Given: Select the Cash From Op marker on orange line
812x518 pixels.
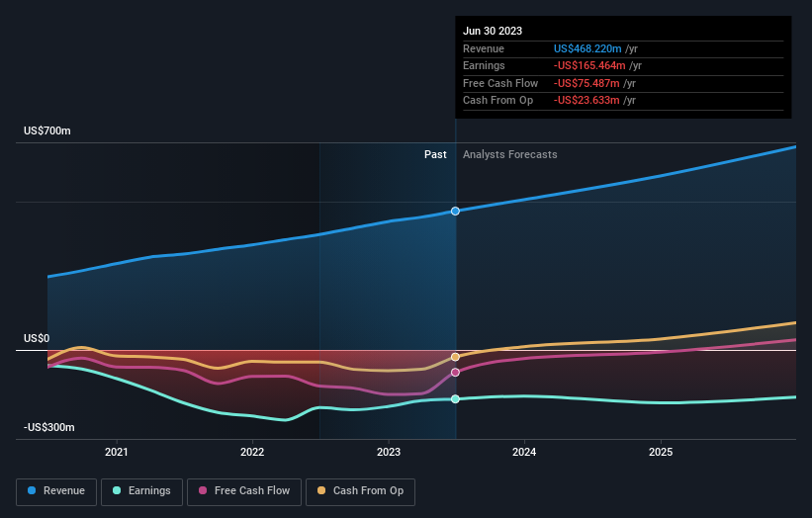Looking at the screenshot, I should tap(455, 357).
